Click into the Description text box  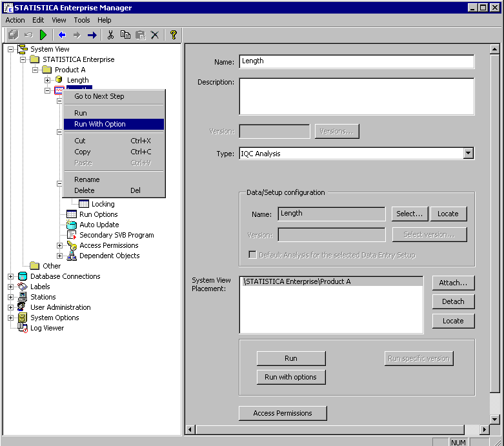click(x=356, y=96)
